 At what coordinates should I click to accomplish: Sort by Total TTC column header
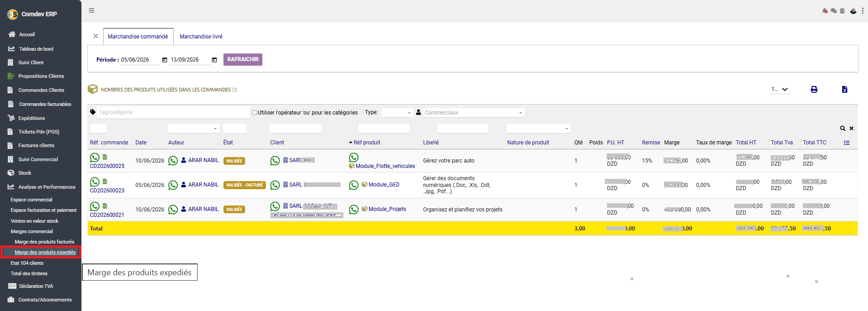pos(815,143)
